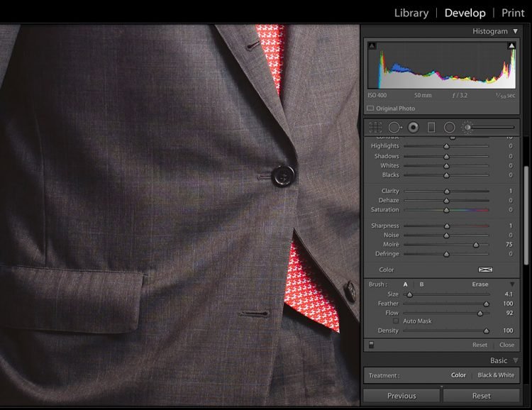Viewport: 532px width, 410px height.
Task: Click the Clarity value 1
Action: pyautogui.click(x=510, y=191)
